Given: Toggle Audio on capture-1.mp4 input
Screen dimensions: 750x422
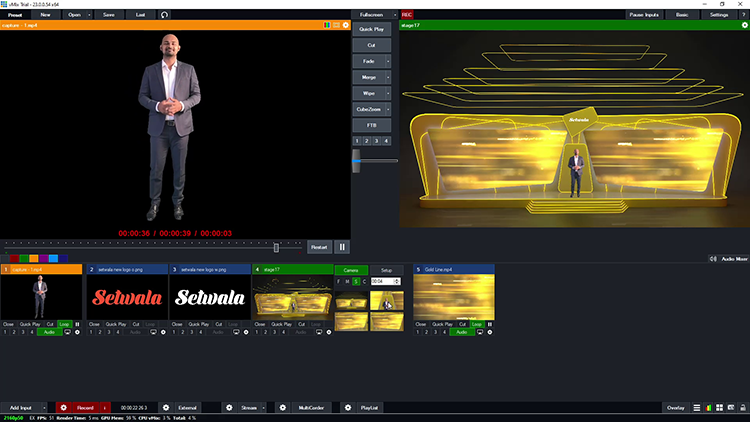Looking at the screenshot, I should click(48, 332).
